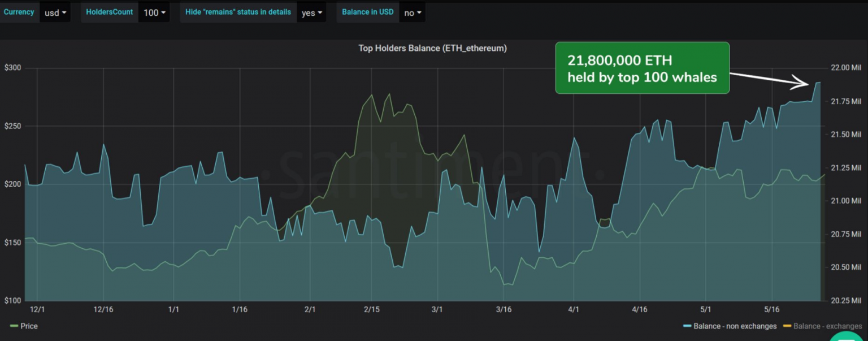Click the 5/16 date on the x-axis

point(771,309)
